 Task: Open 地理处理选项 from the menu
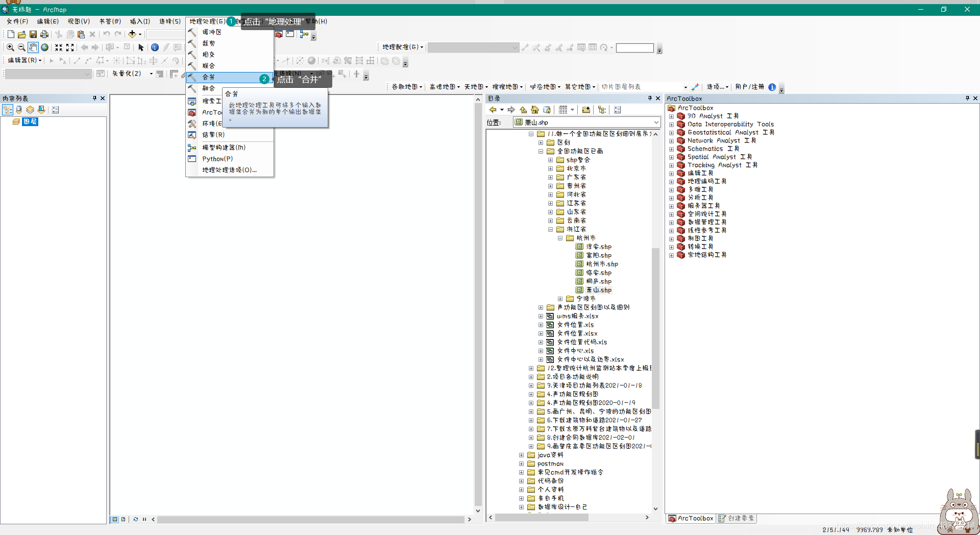click(x=230, y=170)
